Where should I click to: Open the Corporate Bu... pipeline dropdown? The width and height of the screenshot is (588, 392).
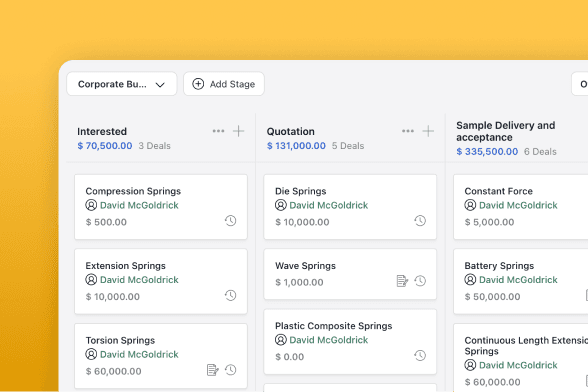pos(122,84)
